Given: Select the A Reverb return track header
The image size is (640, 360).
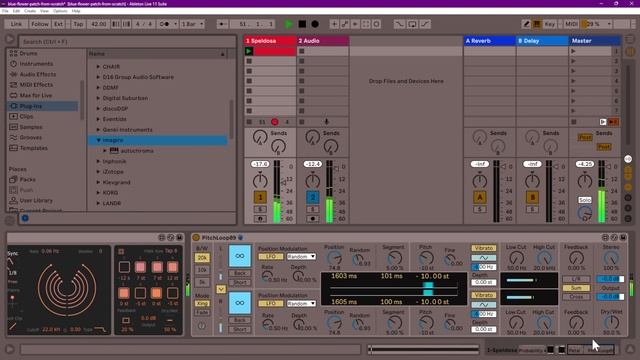Looking at the screenshot, I should tap(489, 41).
